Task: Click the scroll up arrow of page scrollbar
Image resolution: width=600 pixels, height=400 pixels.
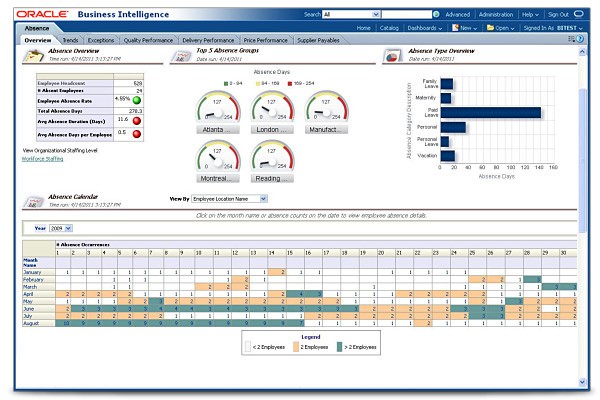Action: coord(582,51)
